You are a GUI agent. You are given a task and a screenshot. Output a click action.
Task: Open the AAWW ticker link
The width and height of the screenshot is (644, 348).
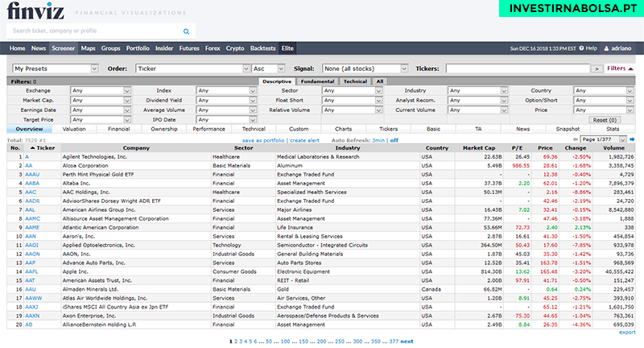tap(33, 298)
